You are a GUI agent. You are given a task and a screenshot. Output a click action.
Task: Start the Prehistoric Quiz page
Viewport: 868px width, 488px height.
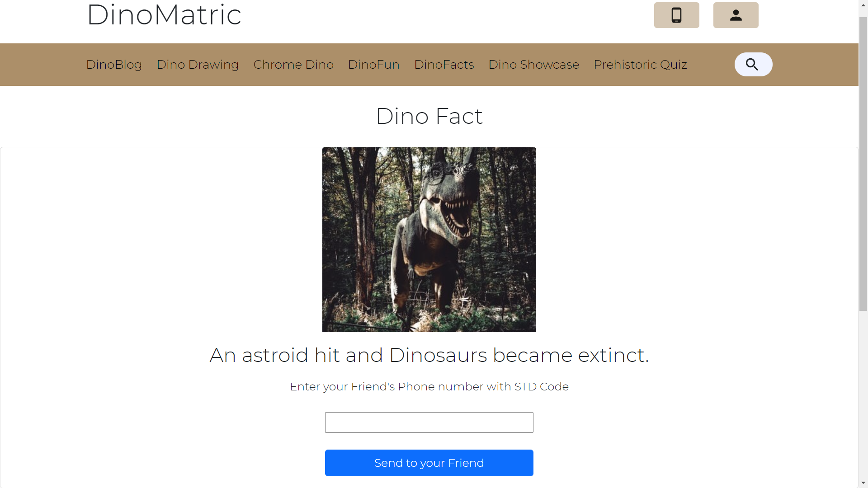(640, 65)
